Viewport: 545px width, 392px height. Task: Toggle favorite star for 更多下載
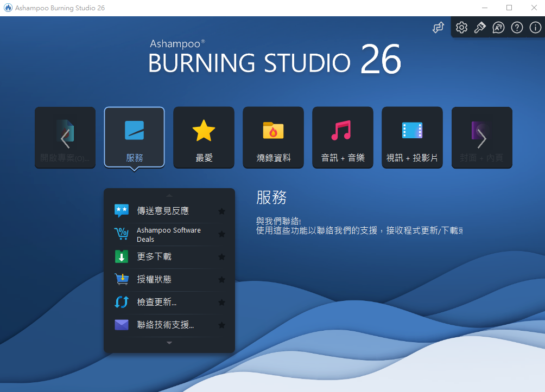(x=222, y=257)
